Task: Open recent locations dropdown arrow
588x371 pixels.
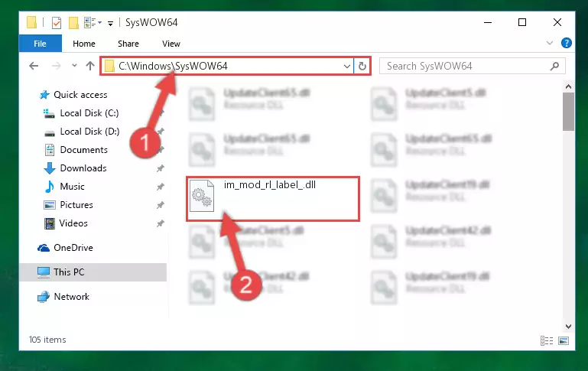Action: click(x=74, y=66)
